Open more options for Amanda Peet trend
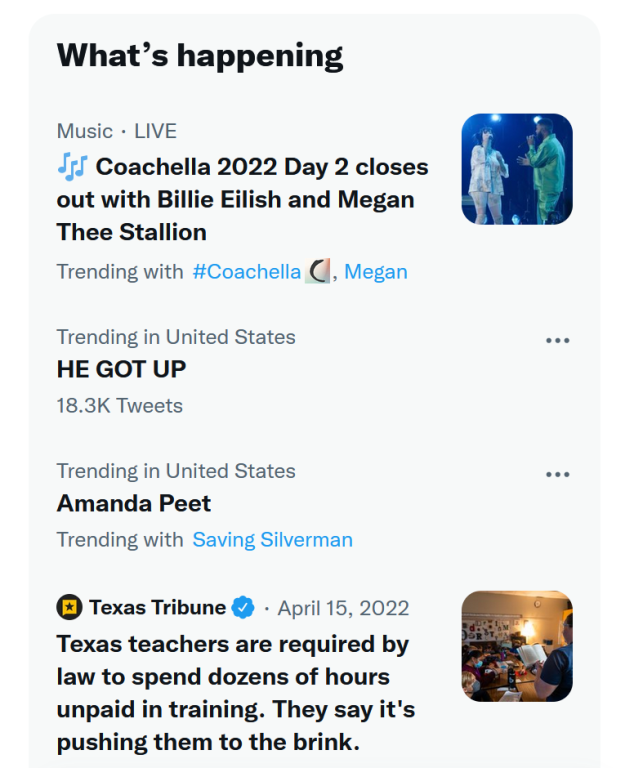Screen dimensions: 634x768 click(557, 474)
